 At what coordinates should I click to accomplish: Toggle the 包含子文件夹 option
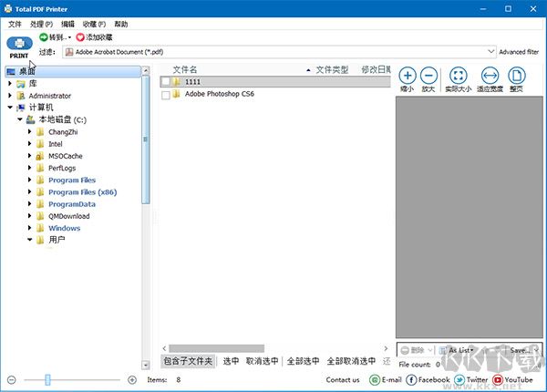point(188,361)
